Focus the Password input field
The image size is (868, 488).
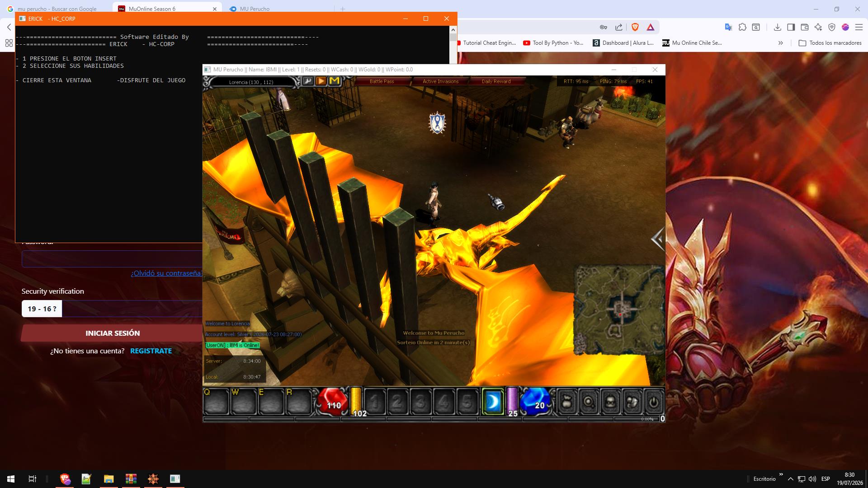tap(112, 259)
